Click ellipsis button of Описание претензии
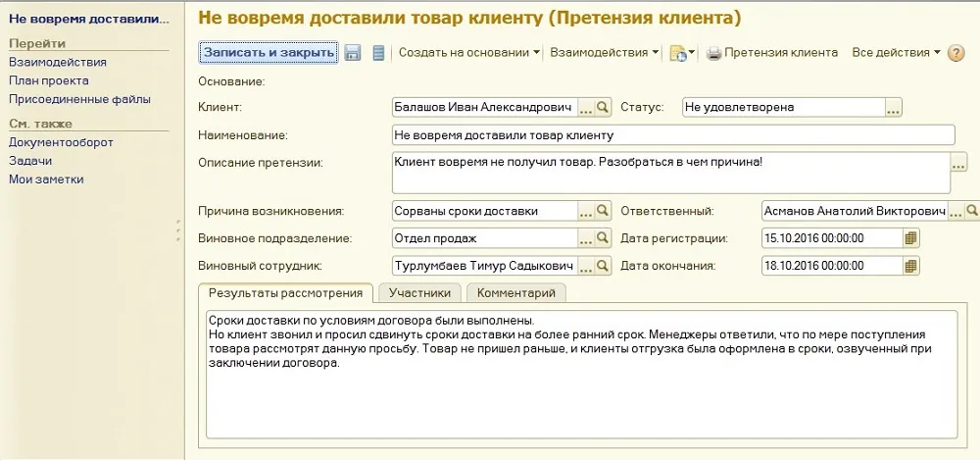The image size is (980, 460). click(958, 163)
